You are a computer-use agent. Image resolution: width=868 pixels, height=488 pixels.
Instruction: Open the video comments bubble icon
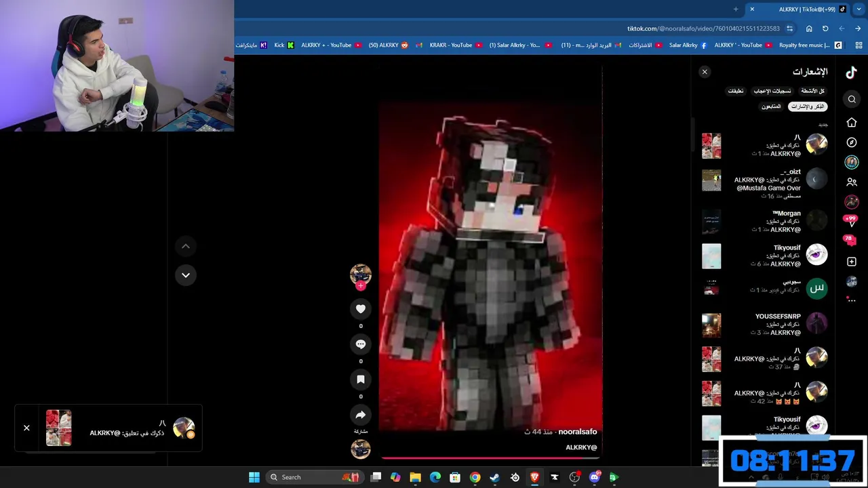click(361, 344)
